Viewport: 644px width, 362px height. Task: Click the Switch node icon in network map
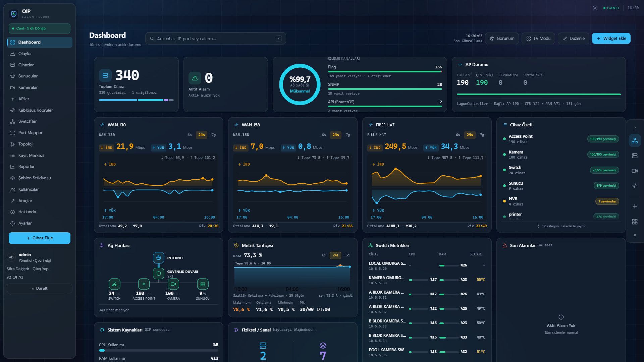(114, 284)
